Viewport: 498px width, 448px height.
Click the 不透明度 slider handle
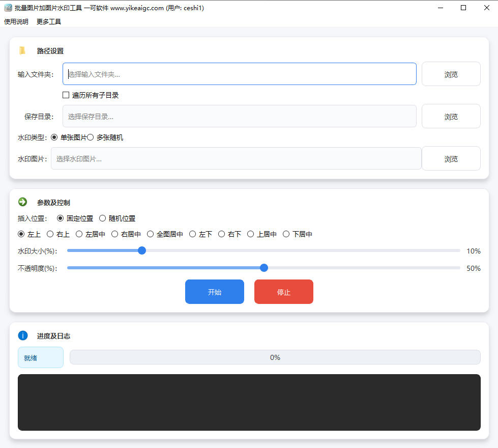click(x=263, y=268)
